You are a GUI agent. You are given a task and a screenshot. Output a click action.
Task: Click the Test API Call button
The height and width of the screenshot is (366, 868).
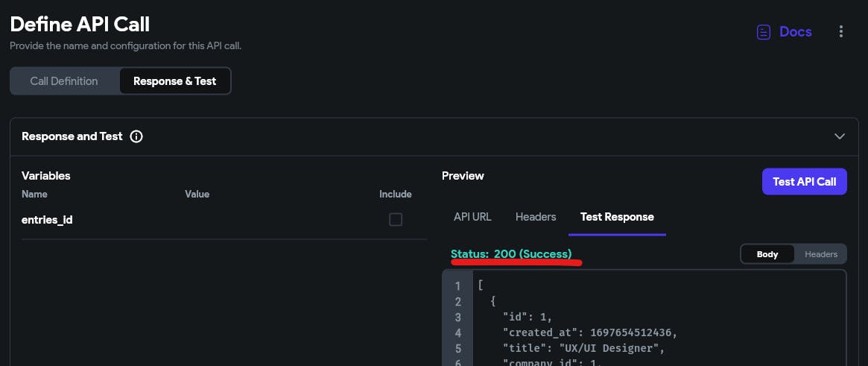(805, 182)
